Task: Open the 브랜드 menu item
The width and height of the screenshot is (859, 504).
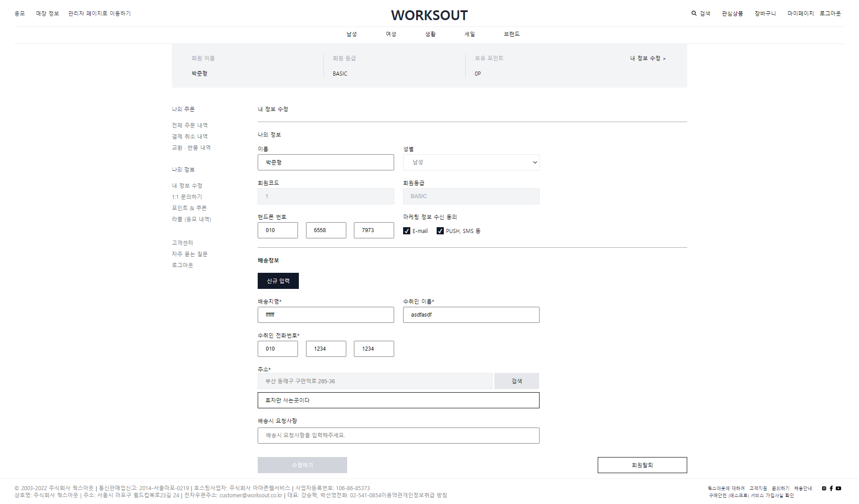Action: (511, 34)
